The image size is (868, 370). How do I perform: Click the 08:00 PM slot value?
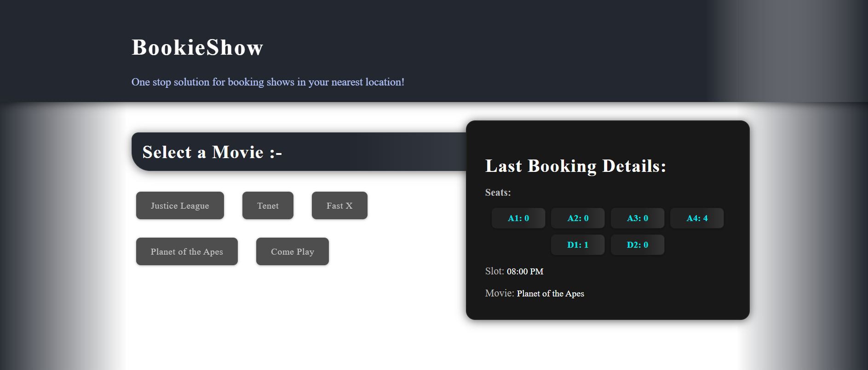point(525,272)
